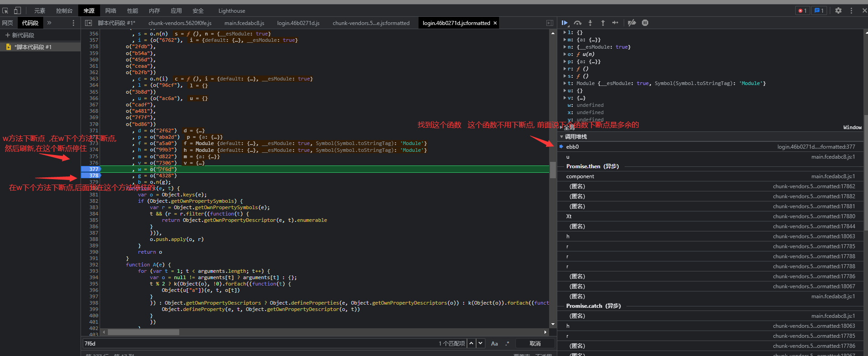
Task: Toggle device toolbar emulation icon
Action: (x=17, y=10)
